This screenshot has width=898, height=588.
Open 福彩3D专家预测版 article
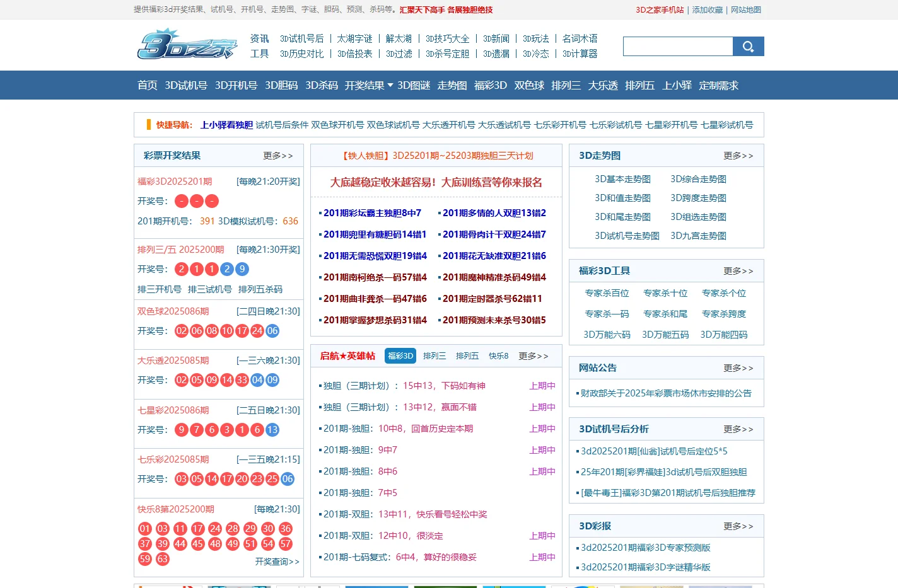(x=646, y=548)
